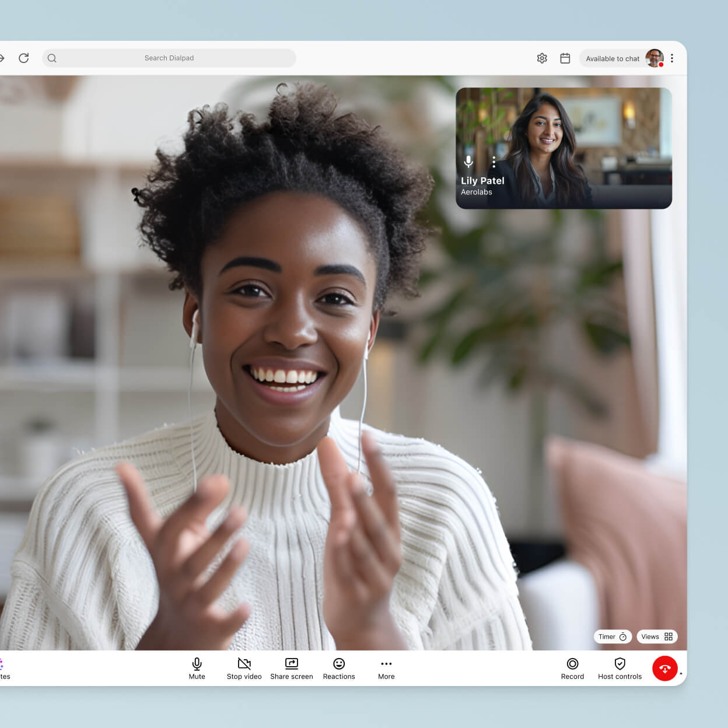Open Dialpad settings
The image size is (728, 728).
(x=542, y=58)
